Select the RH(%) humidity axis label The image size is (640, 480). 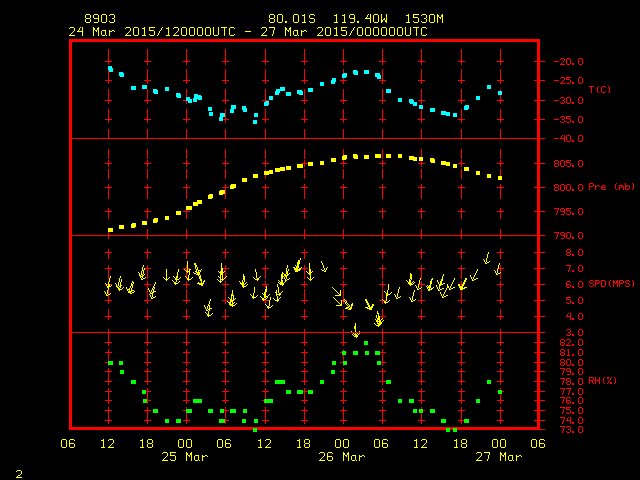598,381
